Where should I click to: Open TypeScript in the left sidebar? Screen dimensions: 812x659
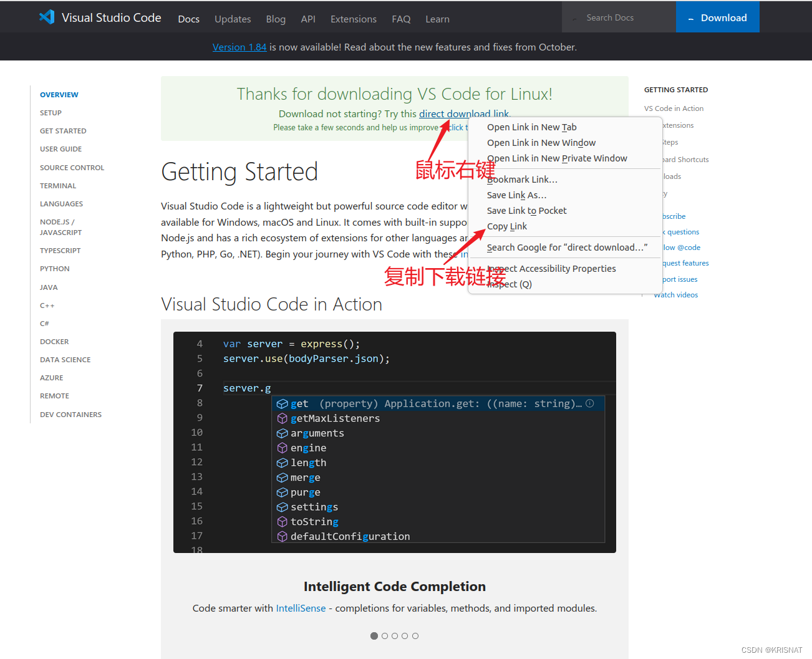point(60,251)
